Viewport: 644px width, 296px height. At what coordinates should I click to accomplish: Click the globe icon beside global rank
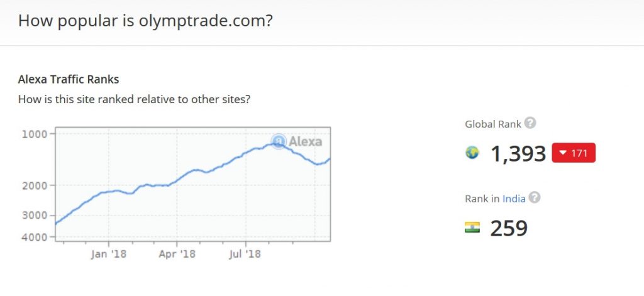click(x=472, y=153)
